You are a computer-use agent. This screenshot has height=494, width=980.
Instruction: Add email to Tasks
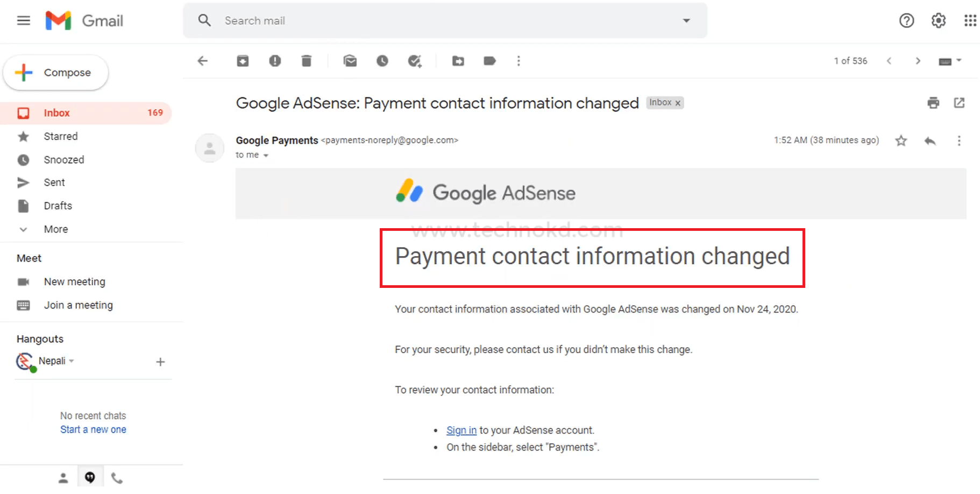coord(415,61)
